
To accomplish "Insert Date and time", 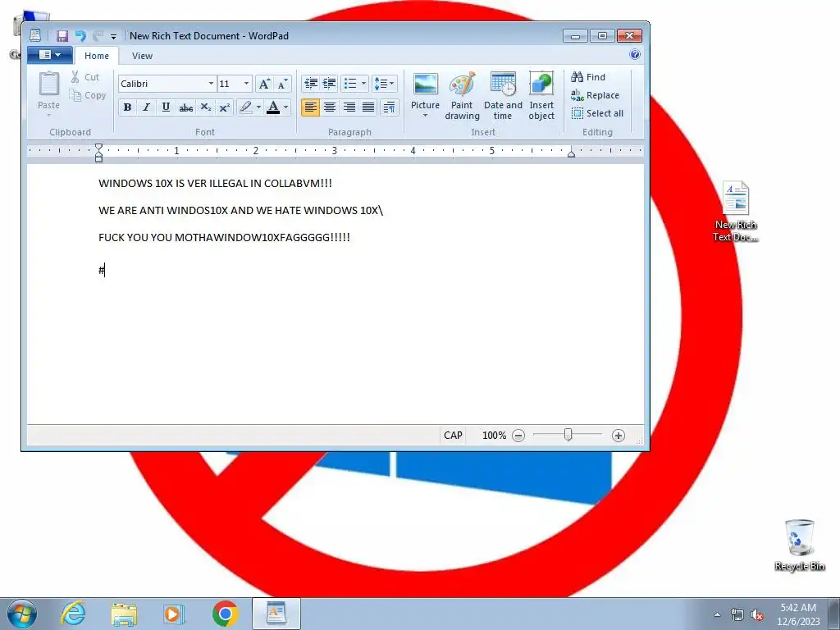I will (503, 97).
